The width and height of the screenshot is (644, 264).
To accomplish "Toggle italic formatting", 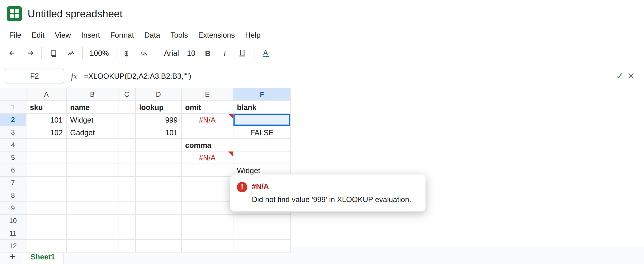I will (225, 53).
